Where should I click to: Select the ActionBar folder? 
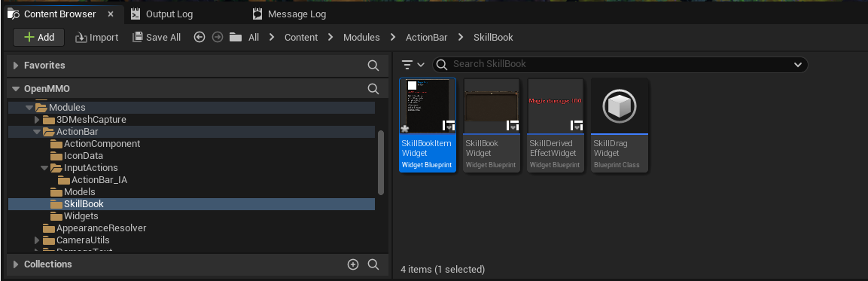click(191, 132)
